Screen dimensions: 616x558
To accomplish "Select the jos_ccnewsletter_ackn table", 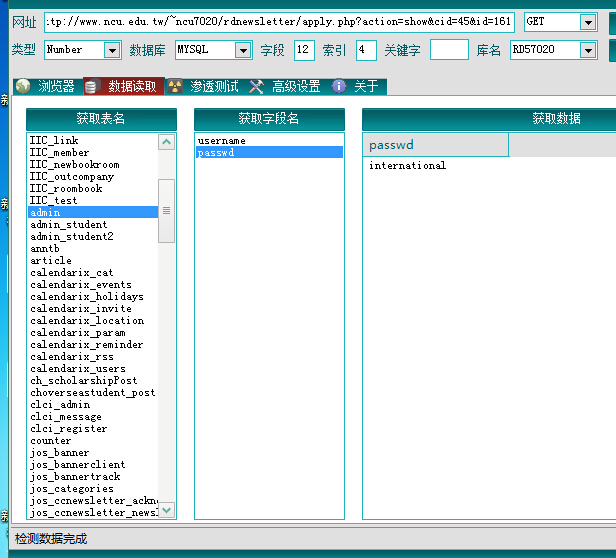I will [x=94, y=501].
